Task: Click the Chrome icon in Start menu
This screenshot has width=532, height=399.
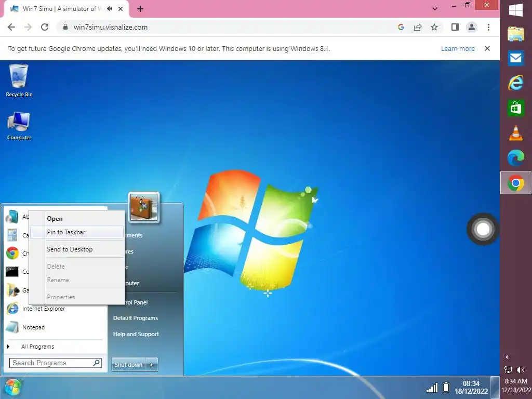Action: pyautogui.click(x=12, y=253)
